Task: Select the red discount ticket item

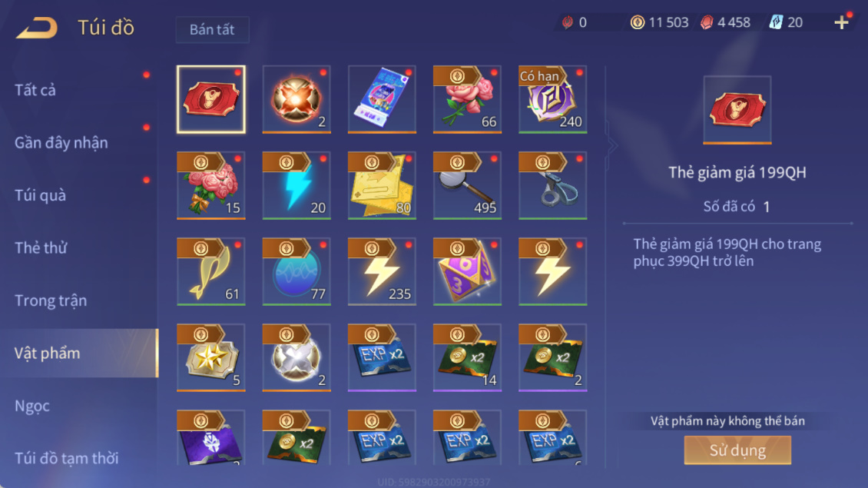Action: (x=211, y=100)
